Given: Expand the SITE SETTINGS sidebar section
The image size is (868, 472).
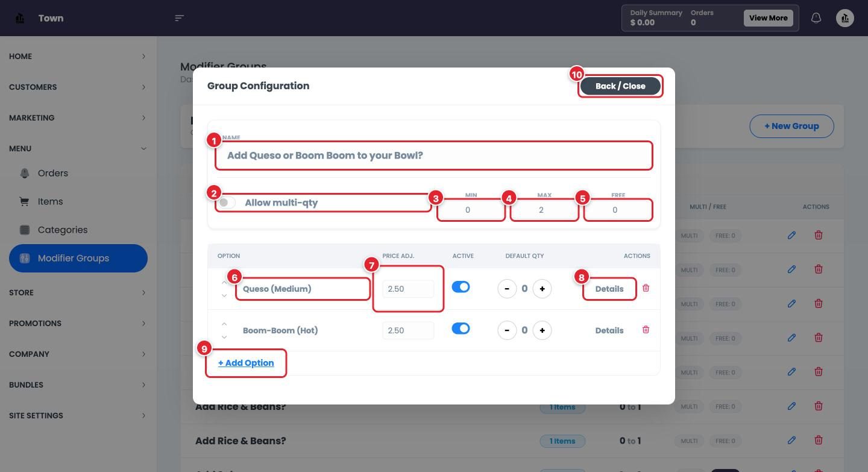Looking at the screenshot, I should [78, 415].
